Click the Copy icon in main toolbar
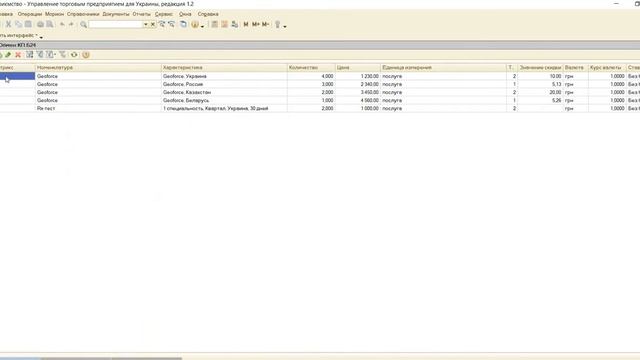 point(18,24)
